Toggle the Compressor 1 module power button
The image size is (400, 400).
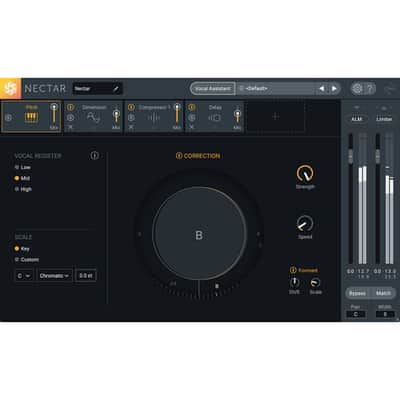pos(131,107)
